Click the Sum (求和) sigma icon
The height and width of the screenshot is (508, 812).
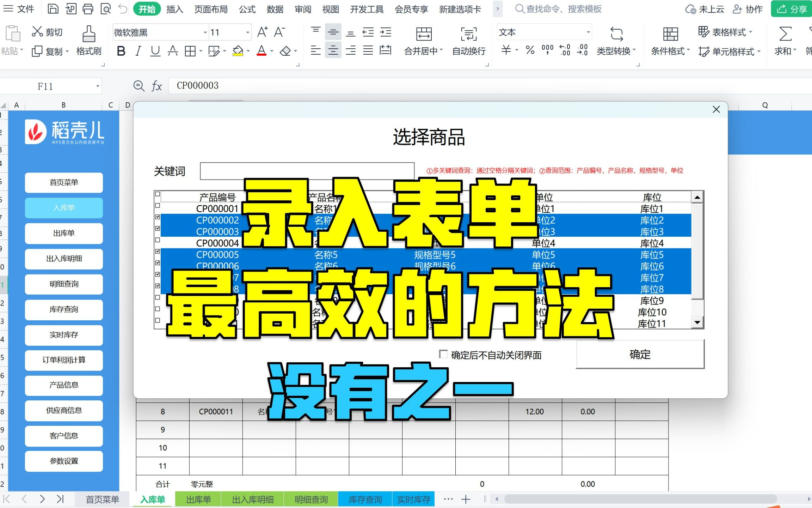(x=785, y=34)
